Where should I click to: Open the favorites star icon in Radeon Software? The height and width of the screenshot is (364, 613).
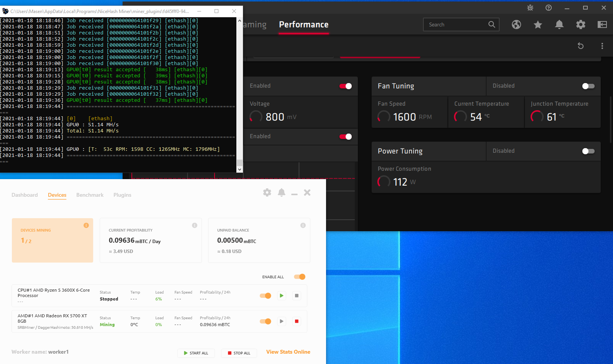point(538,24)
